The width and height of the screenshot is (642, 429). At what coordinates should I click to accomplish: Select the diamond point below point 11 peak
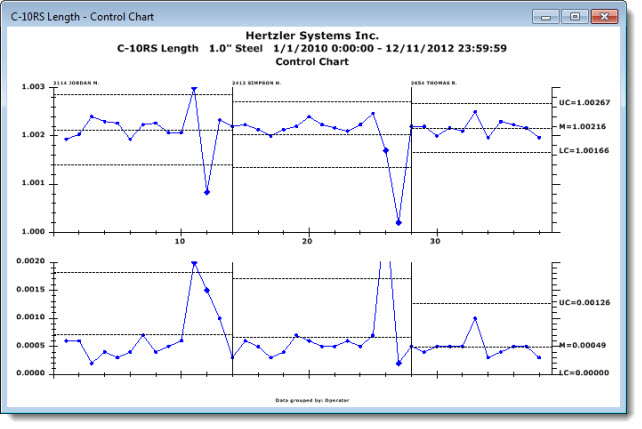(x=207, y=192)
